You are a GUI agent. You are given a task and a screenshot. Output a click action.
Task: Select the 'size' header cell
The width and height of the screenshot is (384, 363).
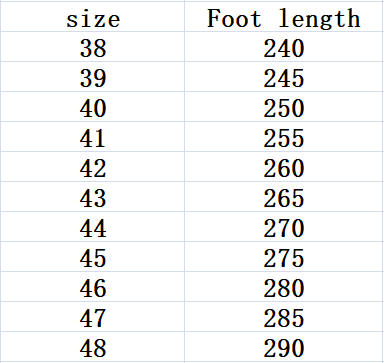tap(93, 17)
